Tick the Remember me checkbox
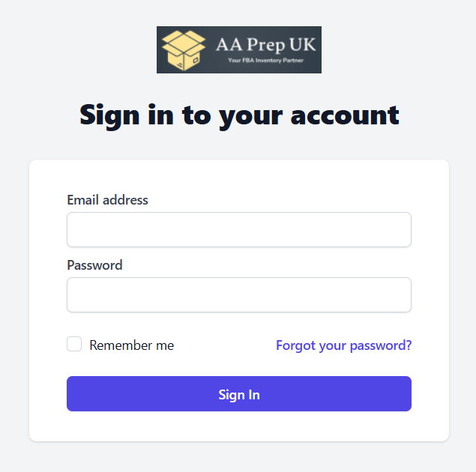Screen dimensions: 476x472 tap(74, 344)
